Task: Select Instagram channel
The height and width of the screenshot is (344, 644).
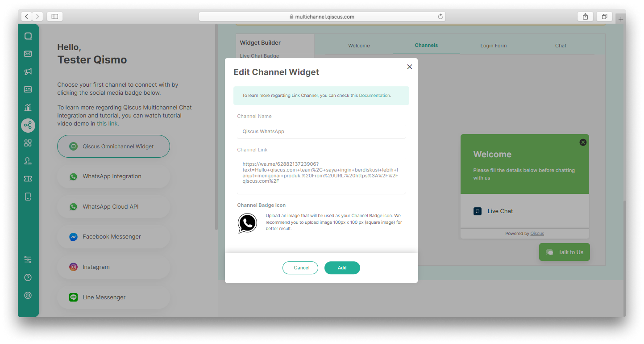Action: coord(113,267)
